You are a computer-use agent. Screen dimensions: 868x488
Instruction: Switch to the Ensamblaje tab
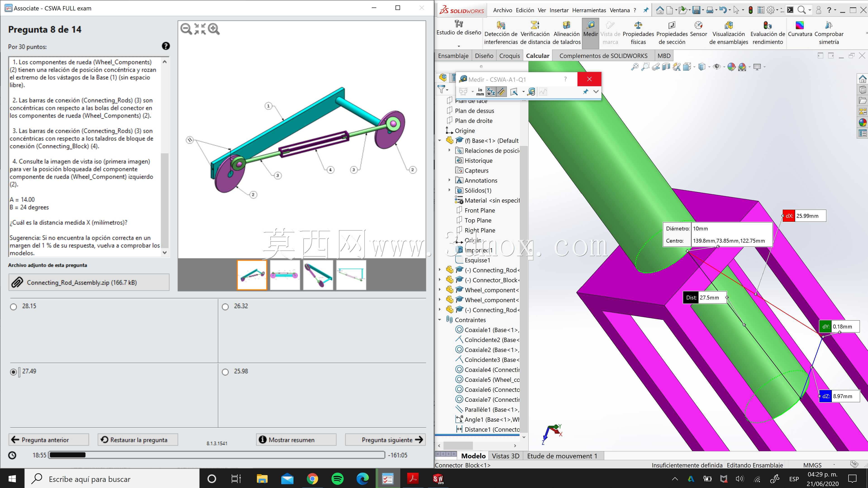tap(453, 56)
